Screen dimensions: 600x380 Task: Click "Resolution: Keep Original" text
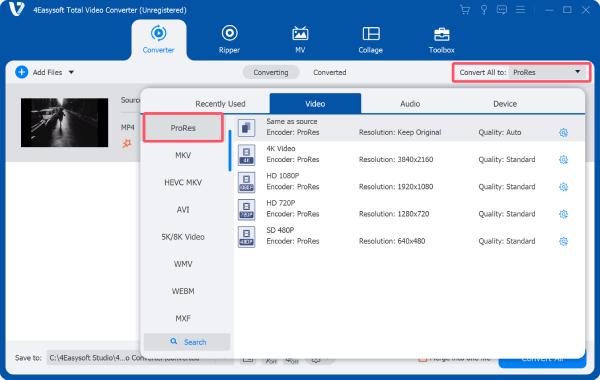pyautogui.click(x=400, y=132)
